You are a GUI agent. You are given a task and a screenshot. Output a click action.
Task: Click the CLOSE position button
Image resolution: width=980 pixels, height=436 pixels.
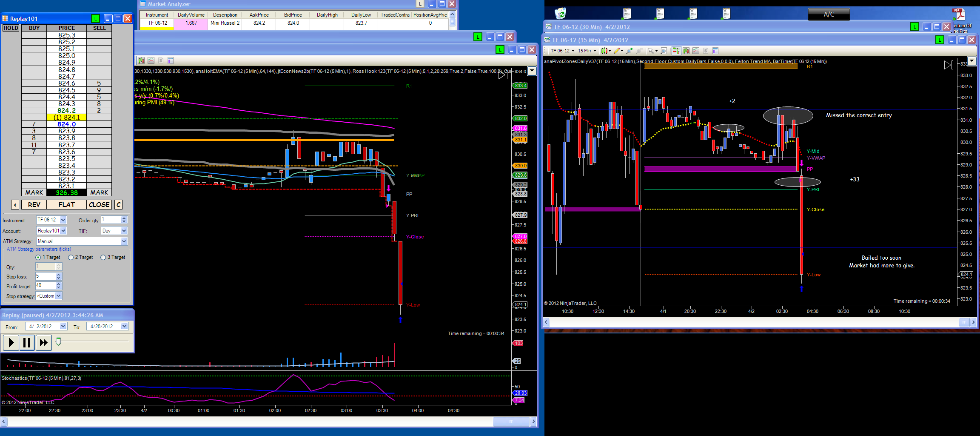99,205
